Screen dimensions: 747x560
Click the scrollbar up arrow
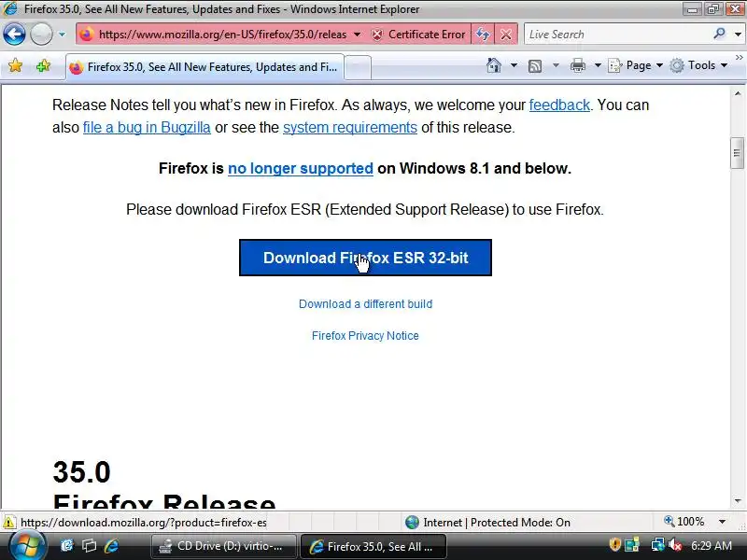(738, 93)
